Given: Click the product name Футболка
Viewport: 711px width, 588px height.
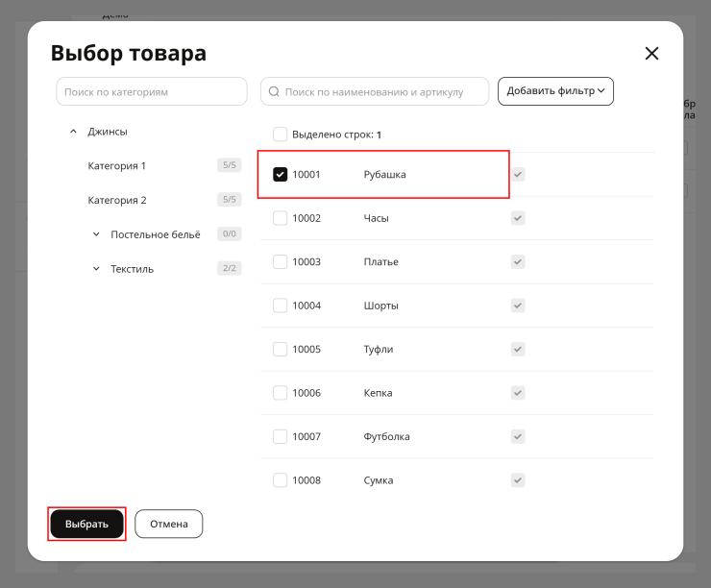Looking at the screenshot, I should pos(386,436).
